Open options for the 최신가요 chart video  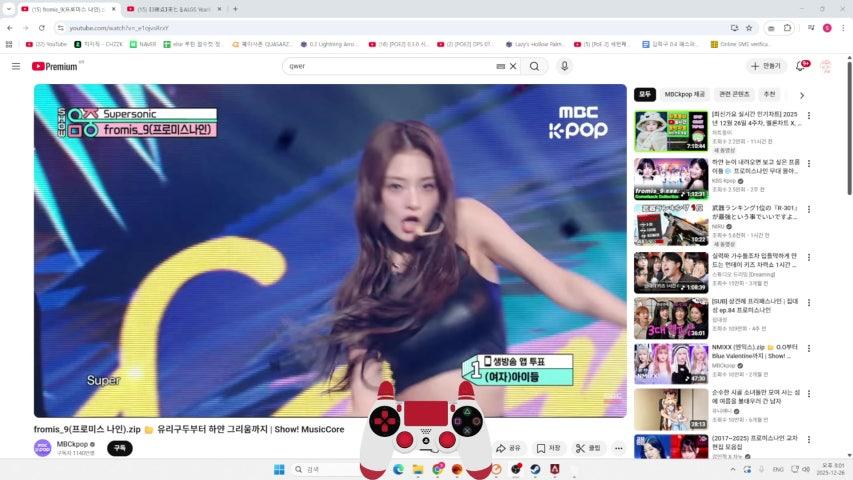[x=809, y=116]
